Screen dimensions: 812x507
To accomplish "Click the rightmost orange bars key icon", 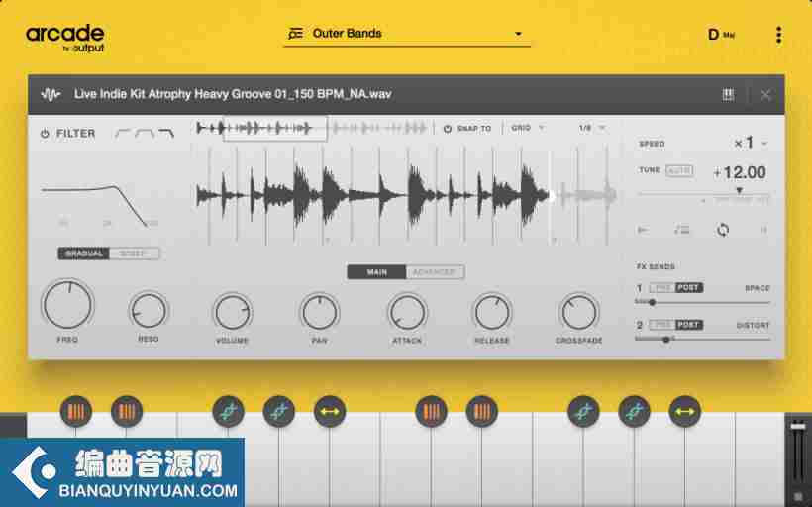I will 482,411.
